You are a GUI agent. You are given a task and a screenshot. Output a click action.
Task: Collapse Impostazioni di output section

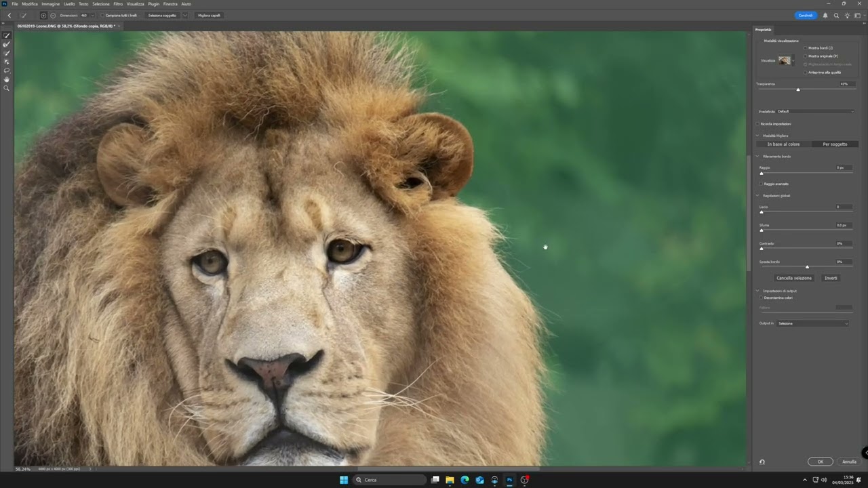(x=757, y=291)
